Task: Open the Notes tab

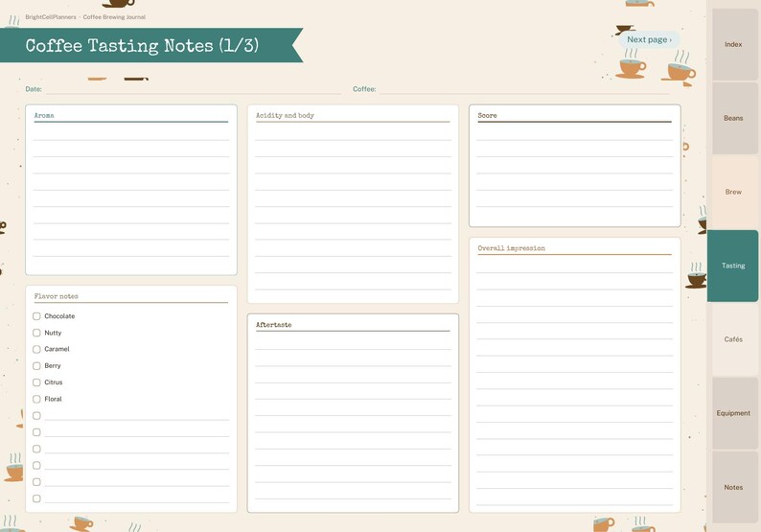Action: click(733, 487)
